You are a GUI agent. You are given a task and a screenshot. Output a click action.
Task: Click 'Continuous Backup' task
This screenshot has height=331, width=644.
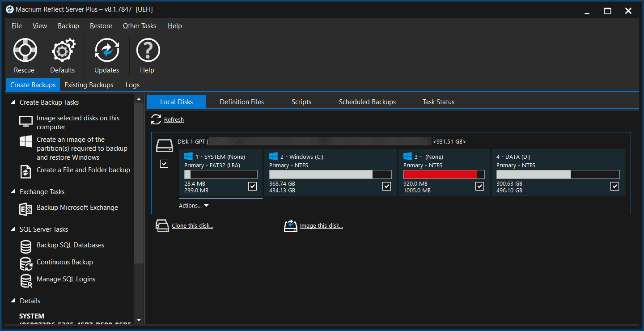(65, 262)
